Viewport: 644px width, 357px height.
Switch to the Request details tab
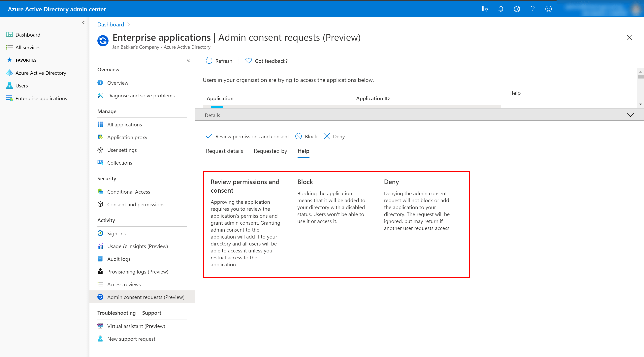click(x=224, y=151)
